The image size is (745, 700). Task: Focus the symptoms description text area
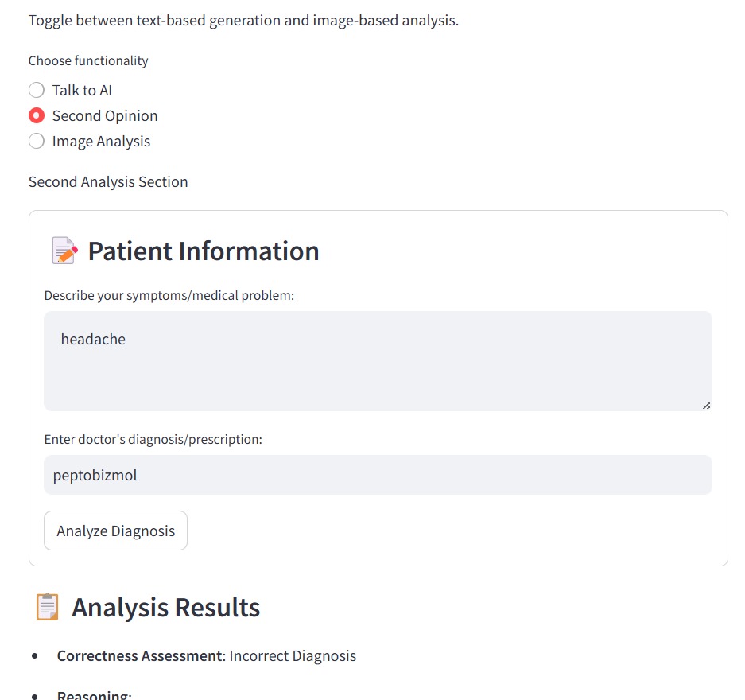378,361
